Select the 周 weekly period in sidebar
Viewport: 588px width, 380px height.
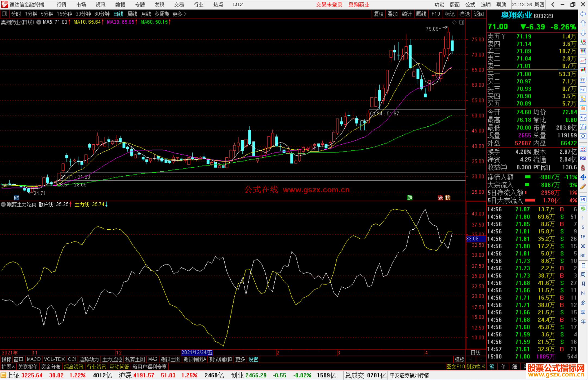(583, 274)
